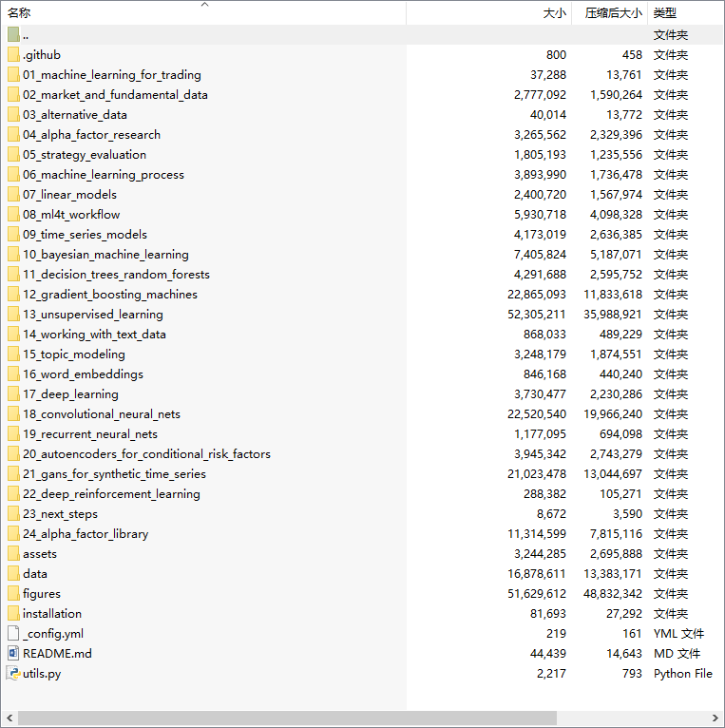The width and height of the screenshot is (725, 728).
Task: Click the README.md document icon
Action: point(13,653)
